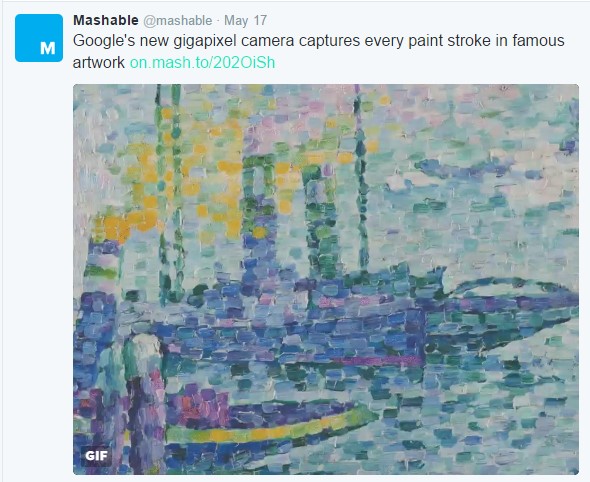Click the phrase "paint stroke" in tweet text

(449, 41)
